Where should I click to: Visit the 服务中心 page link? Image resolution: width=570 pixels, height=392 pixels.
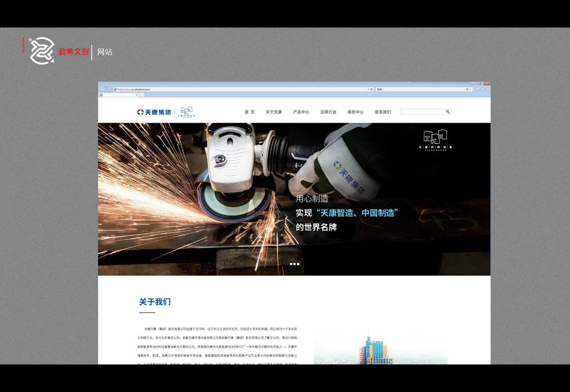[356, 112]
